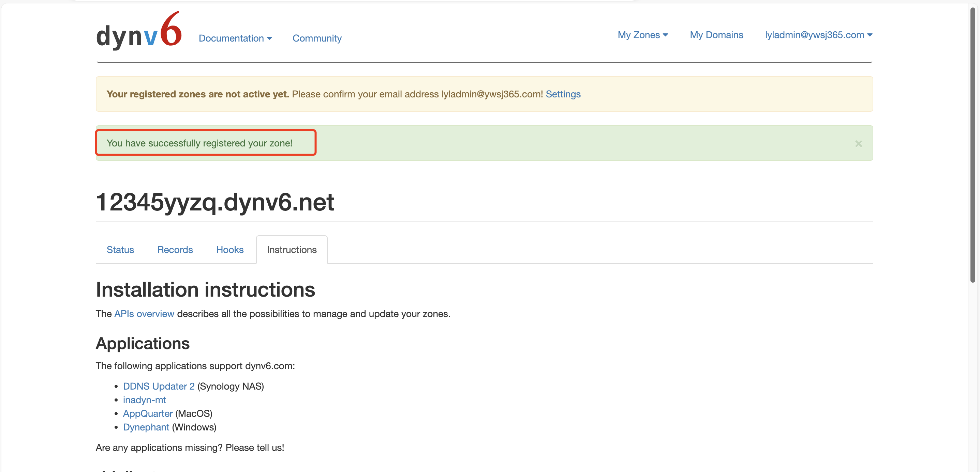
Task: Click the dynv6 logo
Action: (139, 32)
